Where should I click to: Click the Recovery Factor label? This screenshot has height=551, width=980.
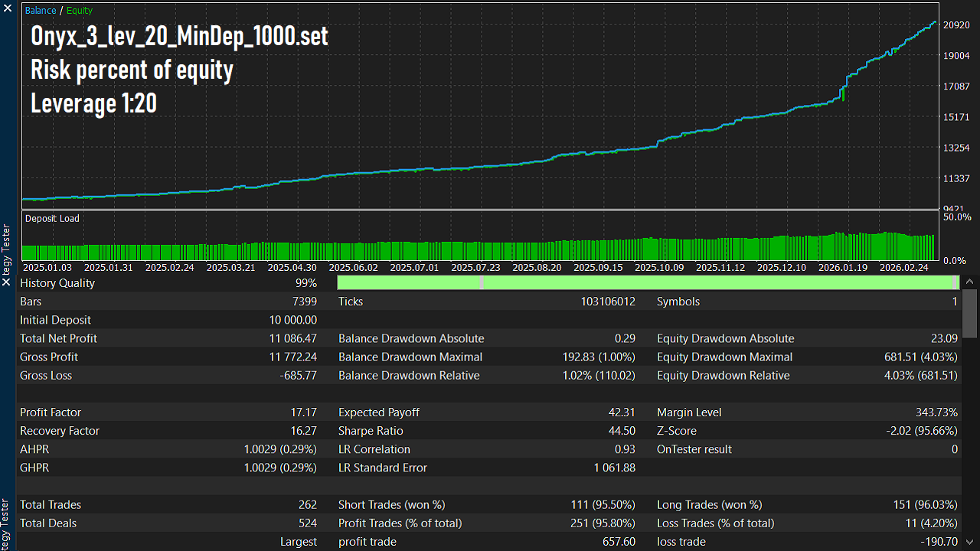[x=60, y=431]
